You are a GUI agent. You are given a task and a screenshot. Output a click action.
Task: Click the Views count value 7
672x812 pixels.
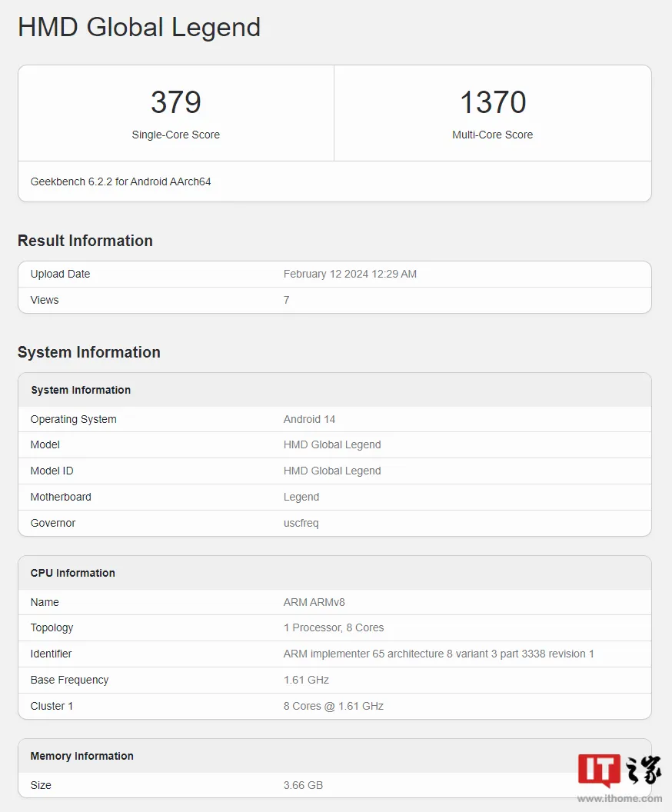pyautogui.click(x=286, y=301)
